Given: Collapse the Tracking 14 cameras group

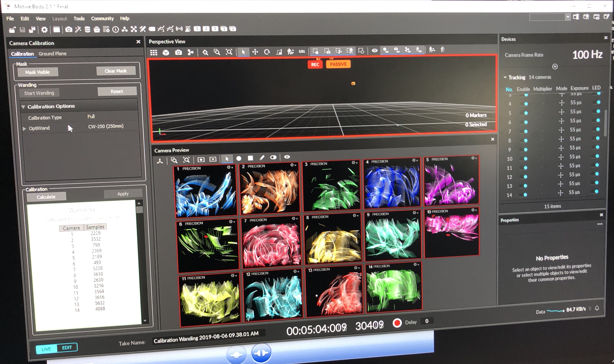Looking at the screenshot, I should point(505,77).
